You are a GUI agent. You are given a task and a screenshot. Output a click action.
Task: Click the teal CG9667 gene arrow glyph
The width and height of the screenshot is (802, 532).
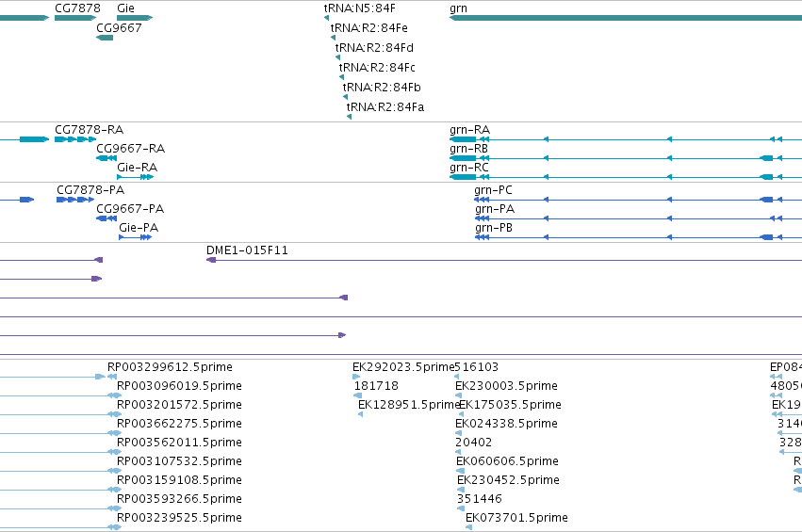tap(105, 38)
